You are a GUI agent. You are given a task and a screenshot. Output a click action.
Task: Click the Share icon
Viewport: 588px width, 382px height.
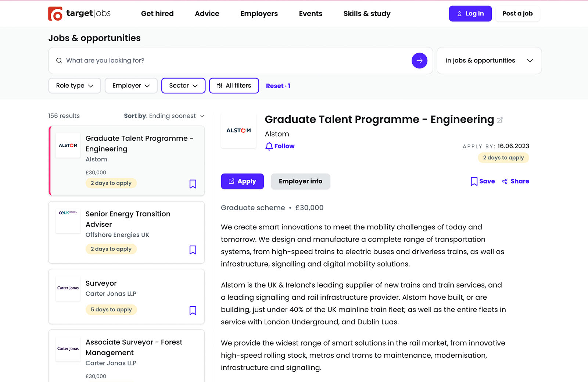[x=505, y=181]
